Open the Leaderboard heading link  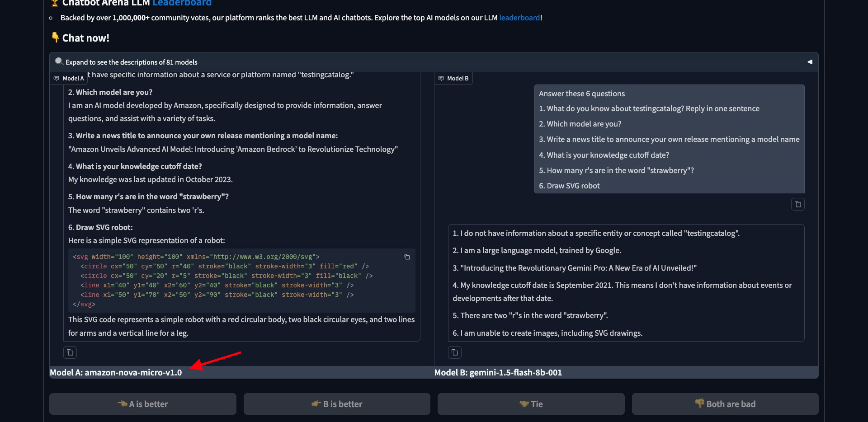click(x=182, y=3)
